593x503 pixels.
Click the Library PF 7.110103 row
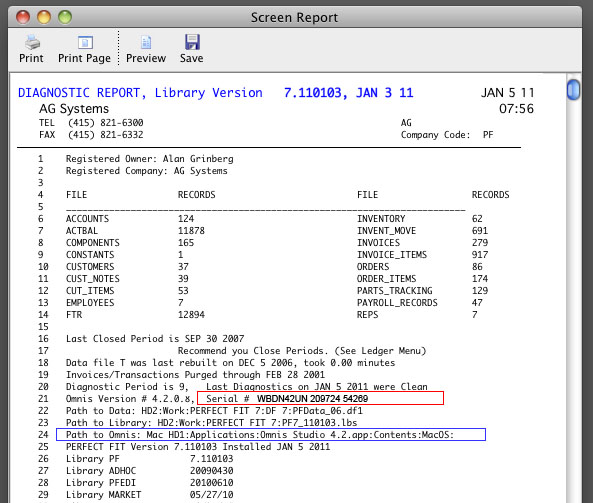[149, 459]
